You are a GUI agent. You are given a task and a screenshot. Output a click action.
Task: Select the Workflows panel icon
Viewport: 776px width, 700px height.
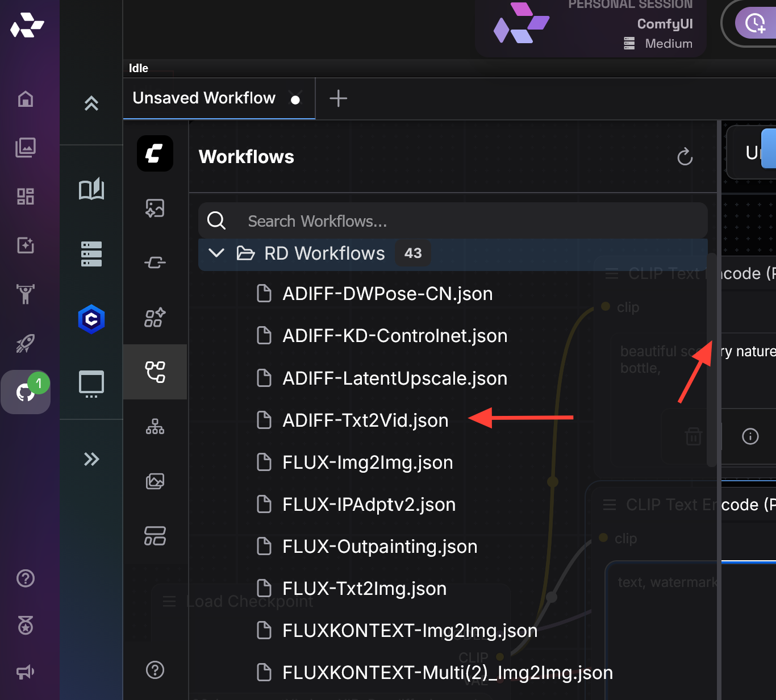coord(155,372)
